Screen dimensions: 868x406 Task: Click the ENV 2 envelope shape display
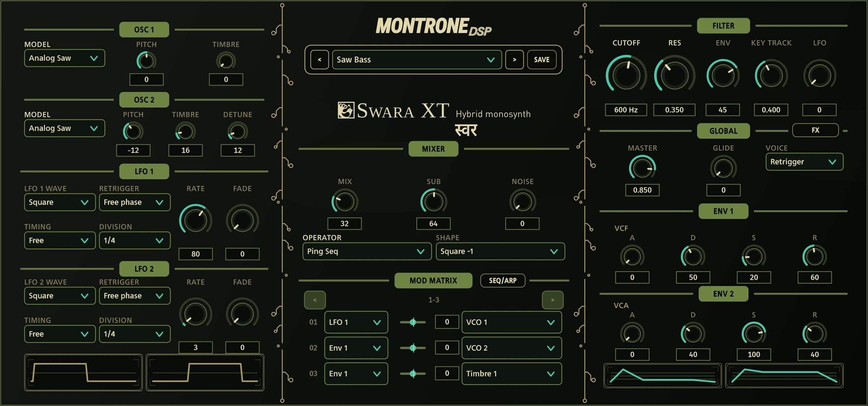tap(784, 376)
